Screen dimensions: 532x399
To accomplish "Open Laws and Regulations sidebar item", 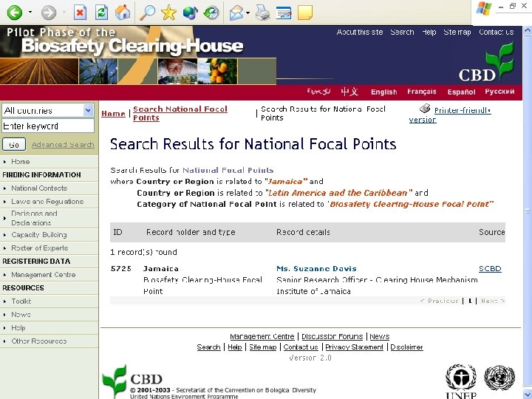I will click(47, 202).
